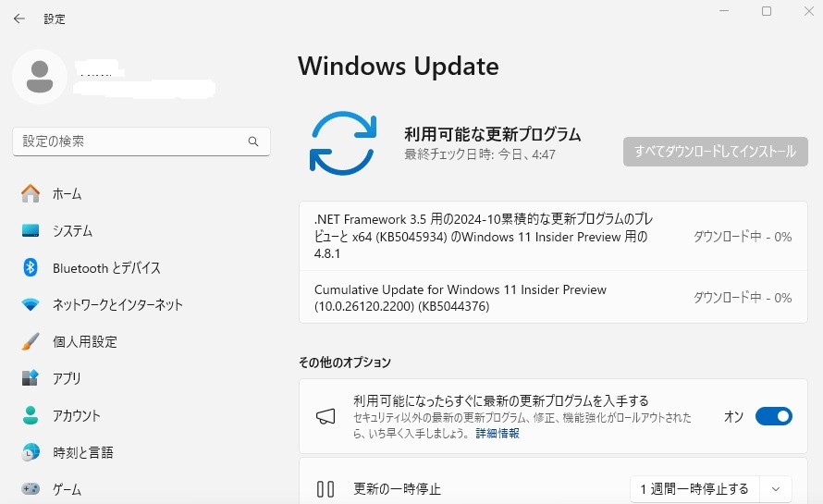Click the Windows Update page title

[399, 67]
